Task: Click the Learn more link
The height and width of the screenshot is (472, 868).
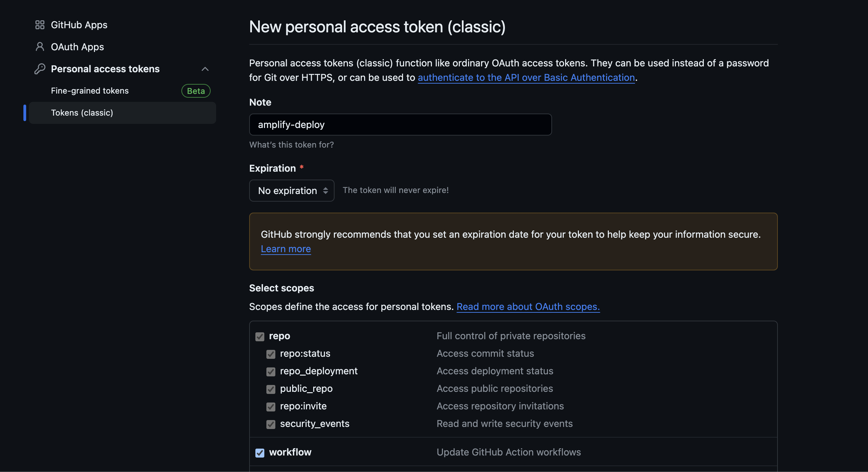Action: point(286,249)
